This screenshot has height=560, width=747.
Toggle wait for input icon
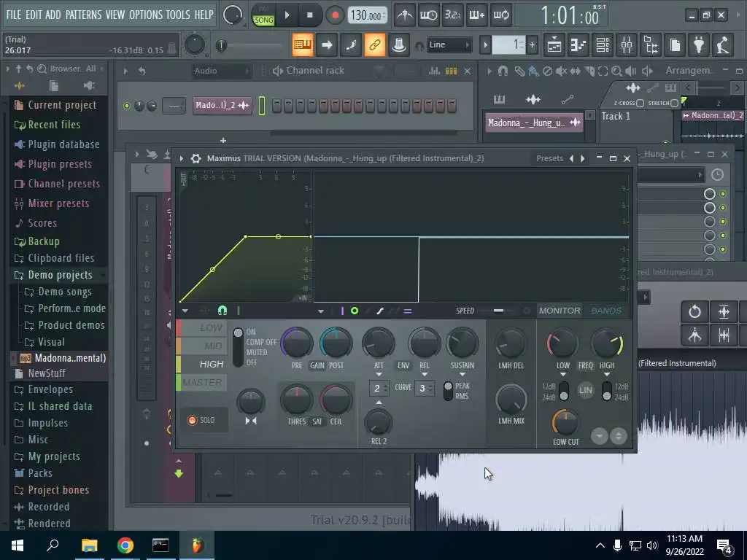pos(428,15)
